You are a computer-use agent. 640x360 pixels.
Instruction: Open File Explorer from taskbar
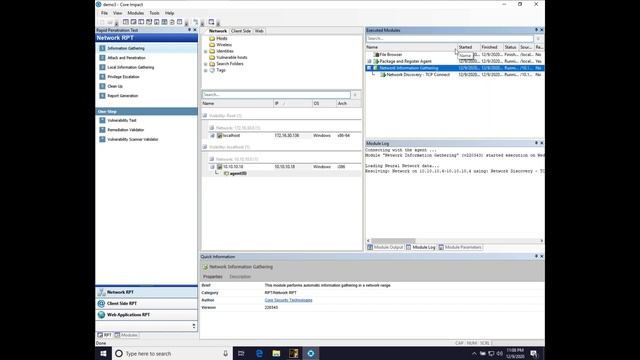pyautogui.click(x=276, y=353)
